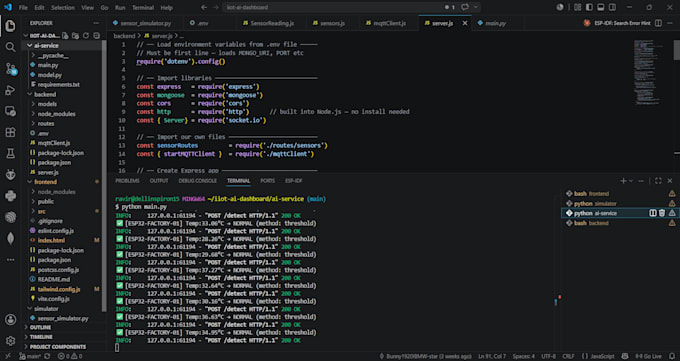The image size is (680, 361).
Task: Open Explorer more actions ellipsis
Action: tap(96, 23)
